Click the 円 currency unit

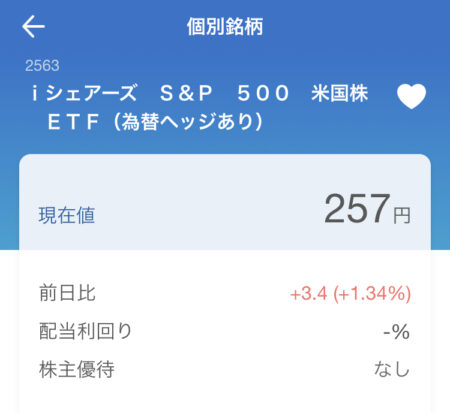(x=402, y=216)
